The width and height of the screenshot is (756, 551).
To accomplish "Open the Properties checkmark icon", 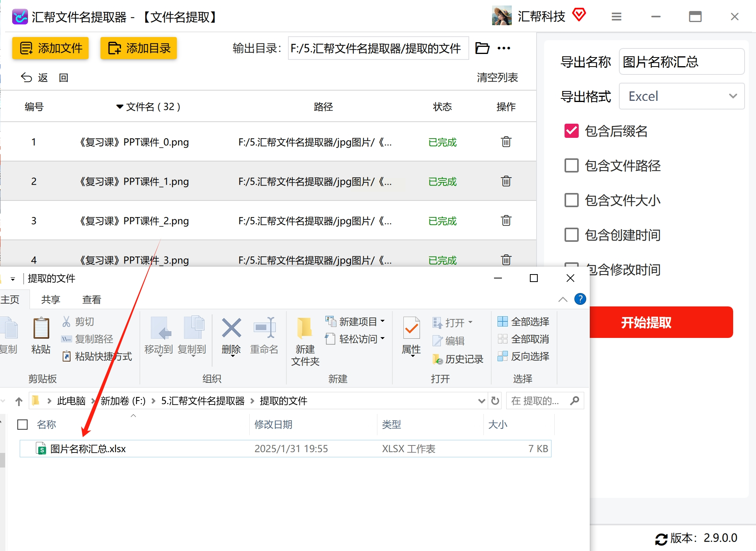I will coord(411,328).
